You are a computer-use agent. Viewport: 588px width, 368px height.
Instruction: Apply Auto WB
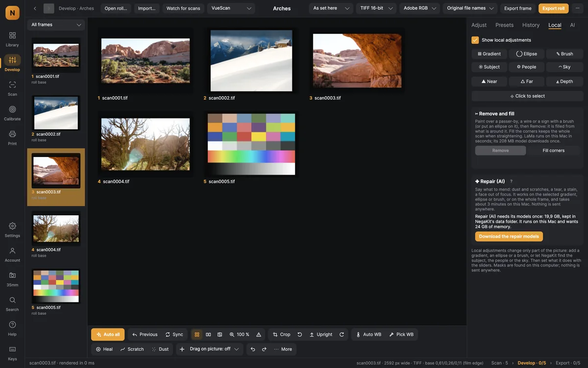(x=368, y=335)
